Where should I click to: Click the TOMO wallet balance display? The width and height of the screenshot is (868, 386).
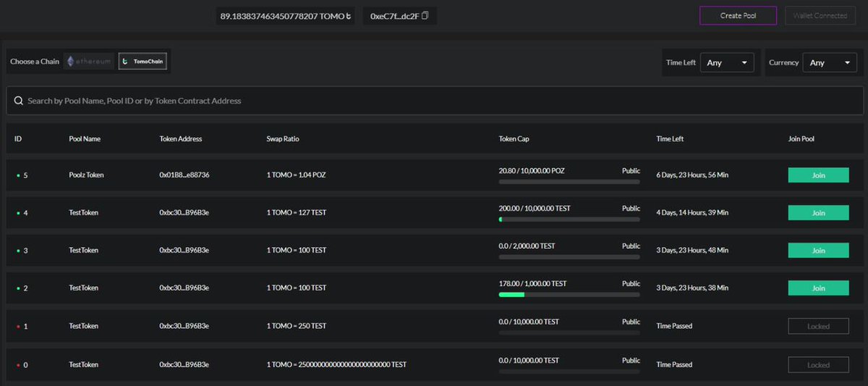coord(285,15)
